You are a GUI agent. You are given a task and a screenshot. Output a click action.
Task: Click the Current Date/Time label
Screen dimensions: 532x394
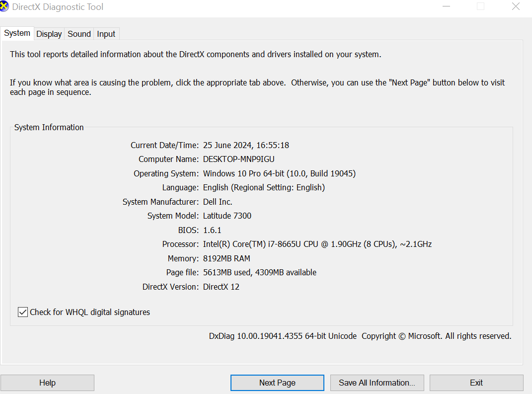coord(164,145)
